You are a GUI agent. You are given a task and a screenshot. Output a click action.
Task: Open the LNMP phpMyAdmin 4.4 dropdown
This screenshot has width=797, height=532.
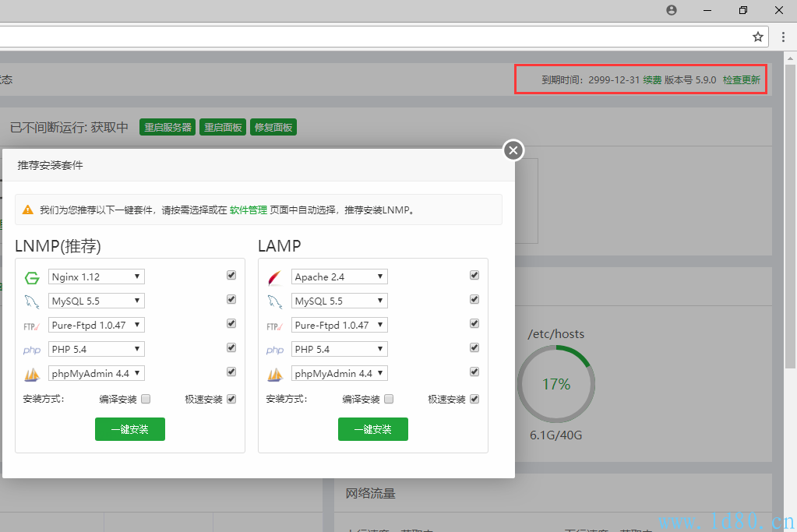[x=97, y=373]
